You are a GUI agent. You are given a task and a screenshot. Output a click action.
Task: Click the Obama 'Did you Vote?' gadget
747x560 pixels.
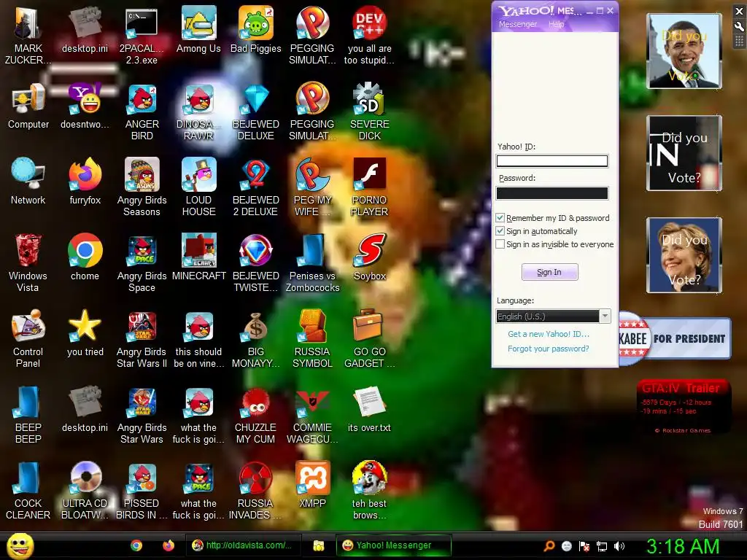[684, 51]
